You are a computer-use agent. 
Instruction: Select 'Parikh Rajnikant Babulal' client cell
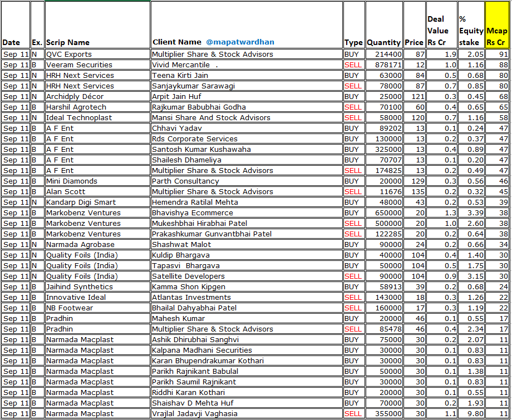247,372
